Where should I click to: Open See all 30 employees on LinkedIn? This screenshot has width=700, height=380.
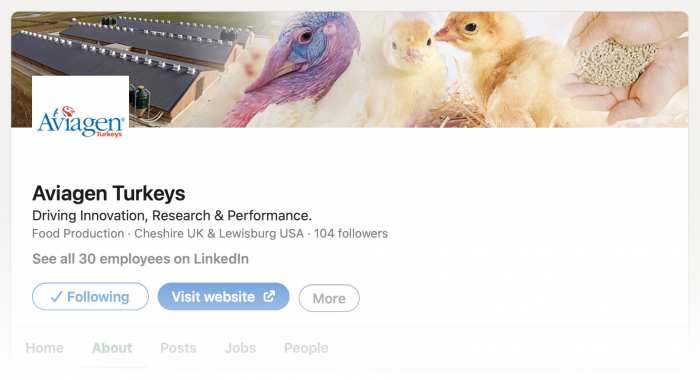(140, 259)
